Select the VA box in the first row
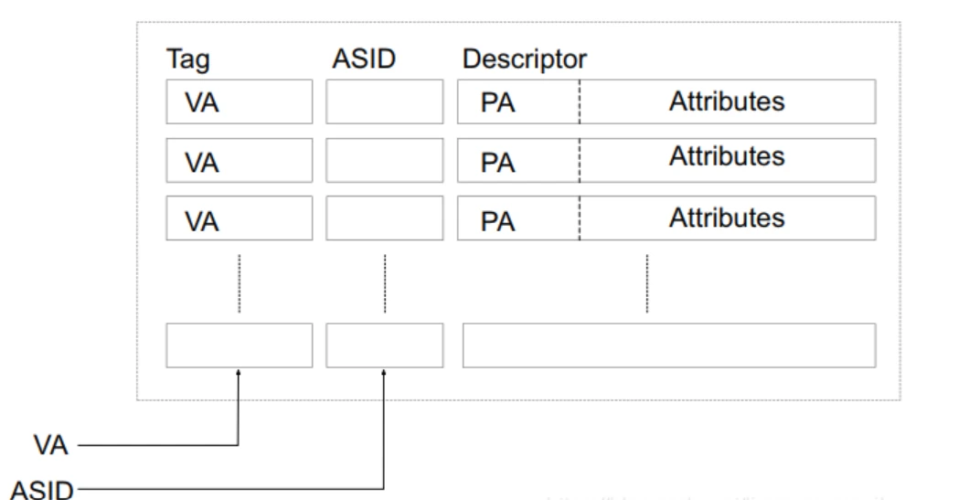Viewport: 980px width, 500px height. [239, 101]
